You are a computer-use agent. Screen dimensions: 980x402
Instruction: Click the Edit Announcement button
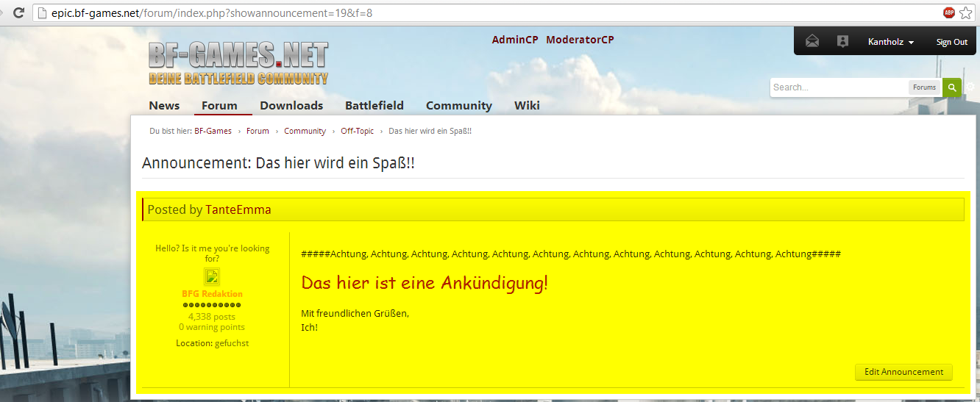click(x=903, y=372)
